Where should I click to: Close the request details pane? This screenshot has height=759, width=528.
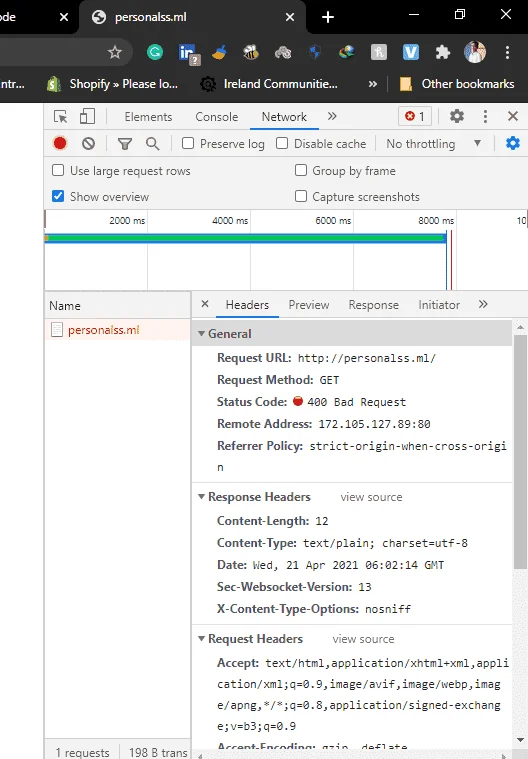pyautogui.click(x=205, y=304)
